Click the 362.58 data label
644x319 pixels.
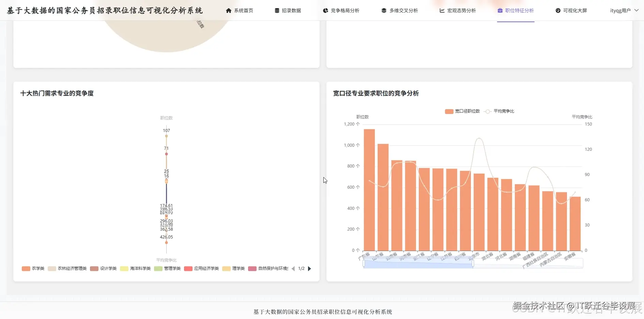coord(166,229)
